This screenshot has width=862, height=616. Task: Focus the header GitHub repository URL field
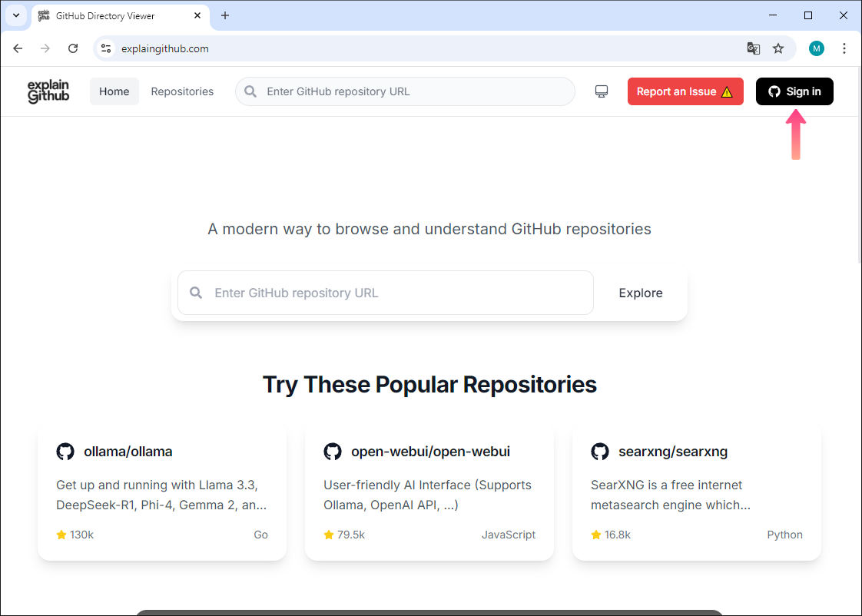[405, 91]
